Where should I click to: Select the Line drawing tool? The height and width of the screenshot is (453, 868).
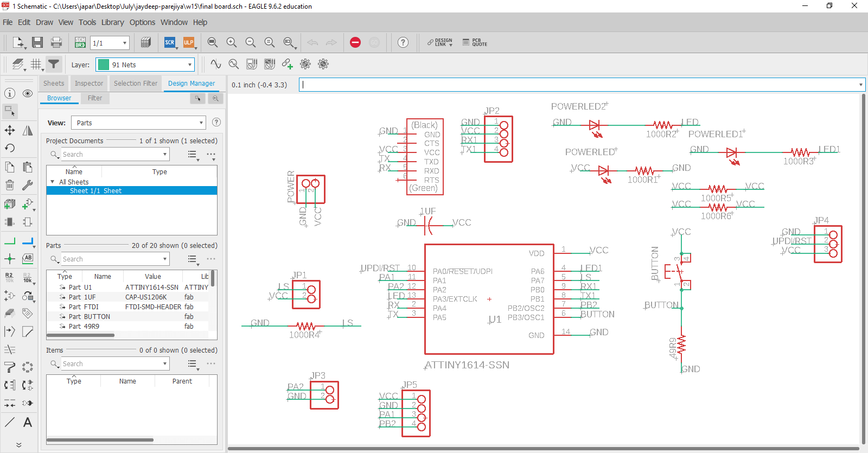point(10,422)
